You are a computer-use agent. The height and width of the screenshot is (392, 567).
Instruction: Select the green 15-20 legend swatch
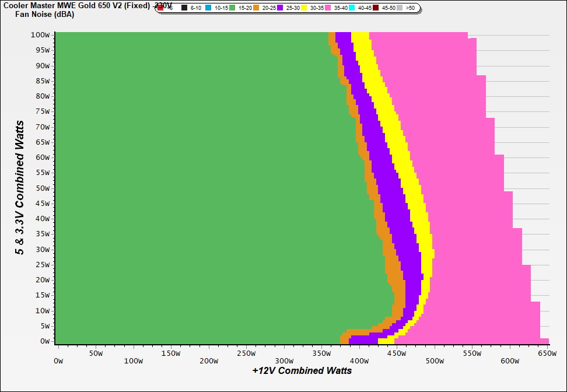tap(232, 8)
